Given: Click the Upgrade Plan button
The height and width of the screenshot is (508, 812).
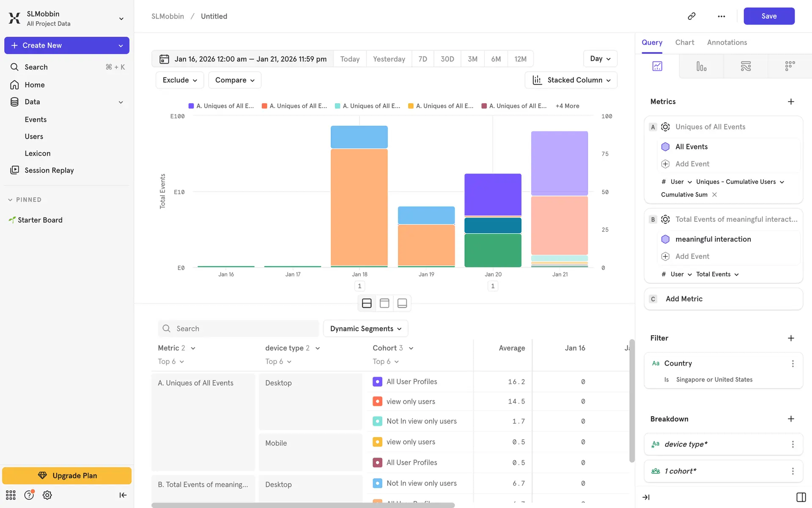Looking at the screenshot, I should pyautogui.click(x=67, y=475).
